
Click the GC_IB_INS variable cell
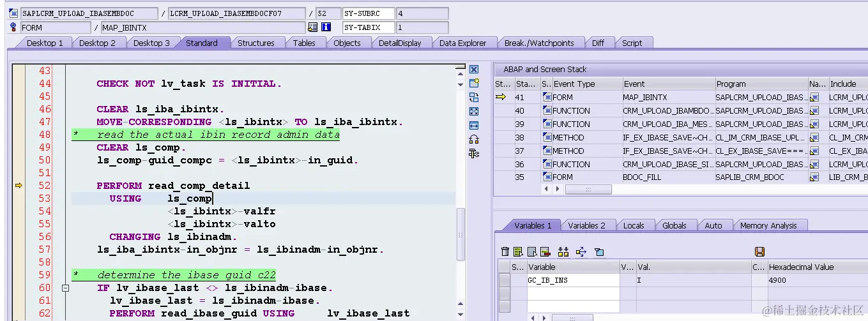coord(574,280)
